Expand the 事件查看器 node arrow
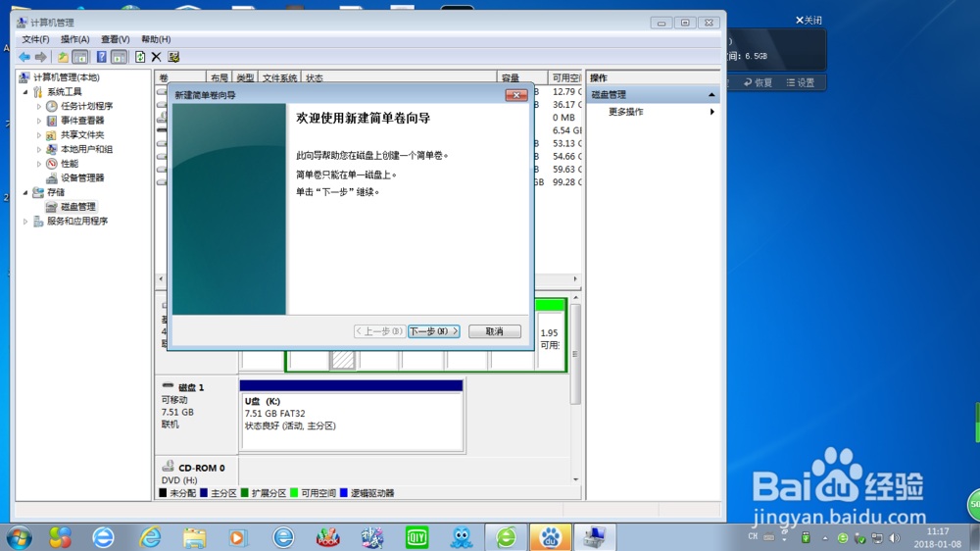 coord(39,121)
